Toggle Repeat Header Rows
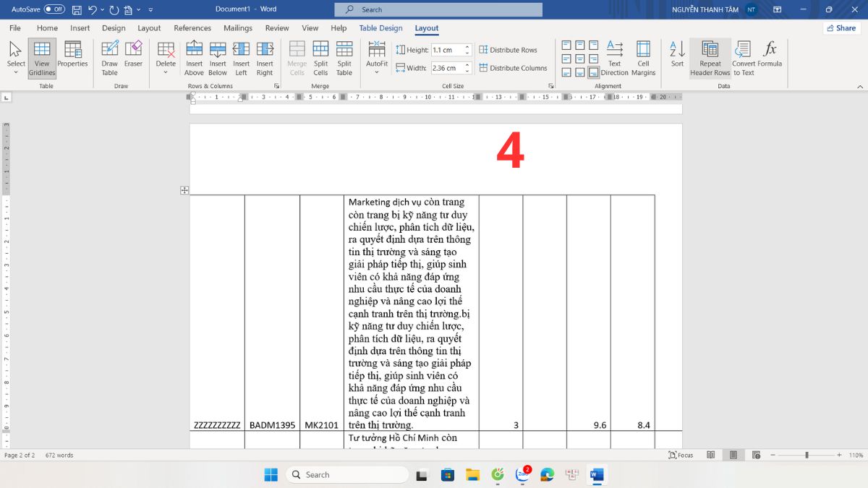Screen dimensions: 868x488 [710, 58]
